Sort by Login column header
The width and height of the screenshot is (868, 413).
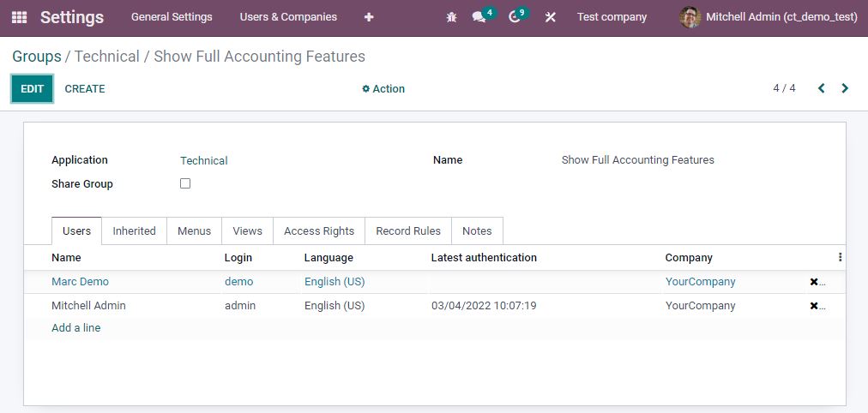click(238, 258)
